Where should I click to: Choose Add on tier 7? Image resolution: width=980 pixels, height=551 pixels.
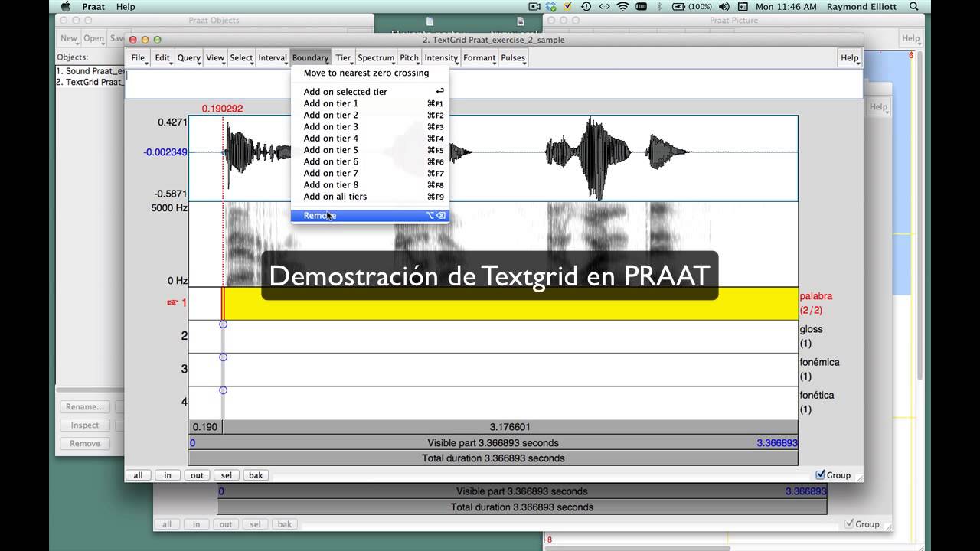click(x=370, y=173)
